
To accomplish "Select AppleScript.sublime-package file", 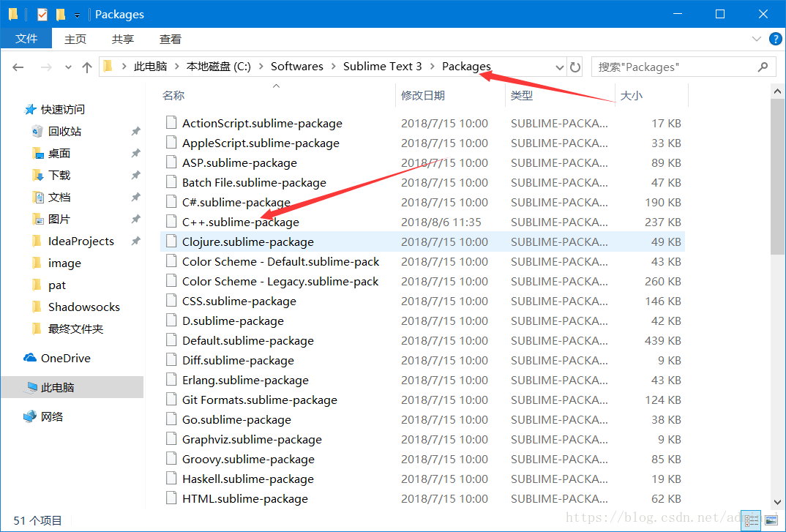I will 261,143.
